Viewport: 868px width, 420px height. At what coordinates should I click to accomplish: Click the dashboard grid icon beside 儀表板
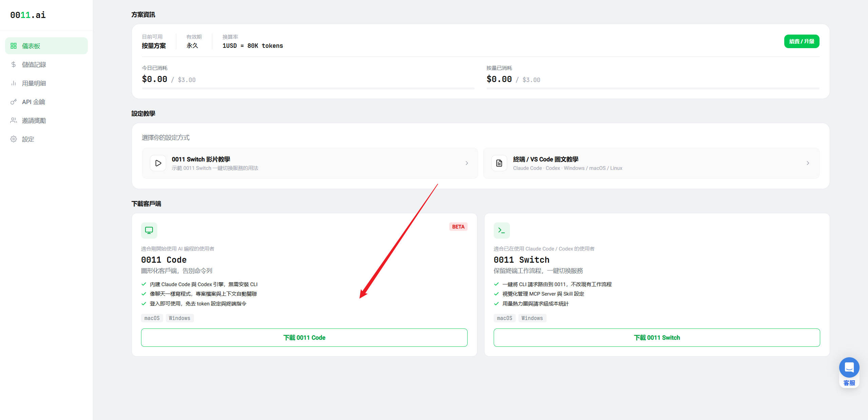pos(14,46)
